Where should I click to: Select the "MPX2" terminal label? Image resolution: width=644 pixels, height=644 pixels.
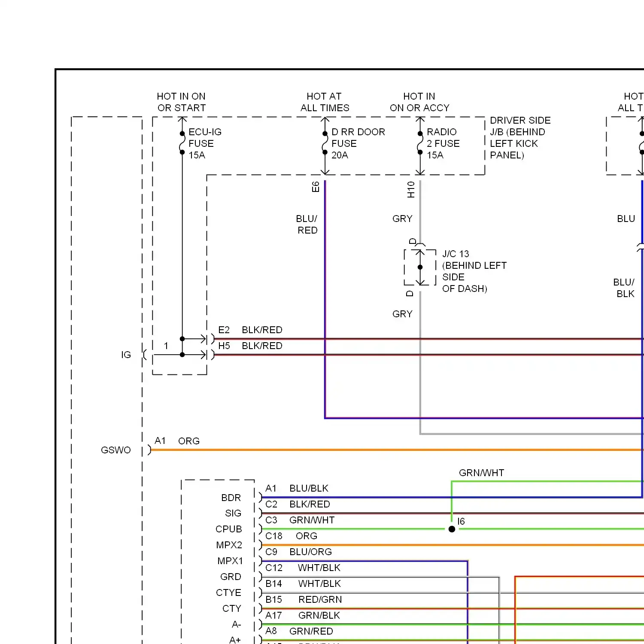[x=229, y=545]
